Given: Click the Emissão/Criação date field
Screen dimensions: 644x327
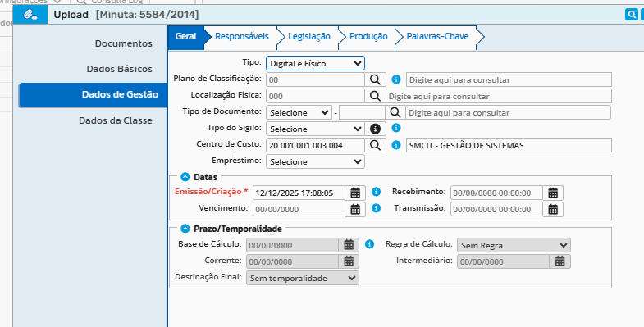Looking at the screenshot, I should coord(299,193).
